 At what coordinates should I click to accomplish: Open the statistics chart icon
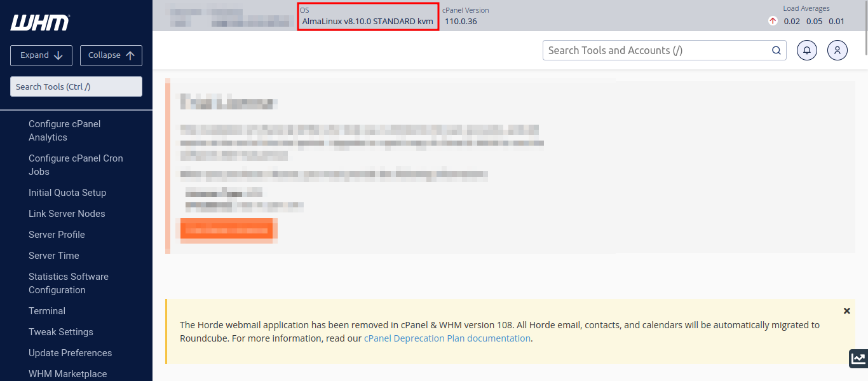coord(858,359)
